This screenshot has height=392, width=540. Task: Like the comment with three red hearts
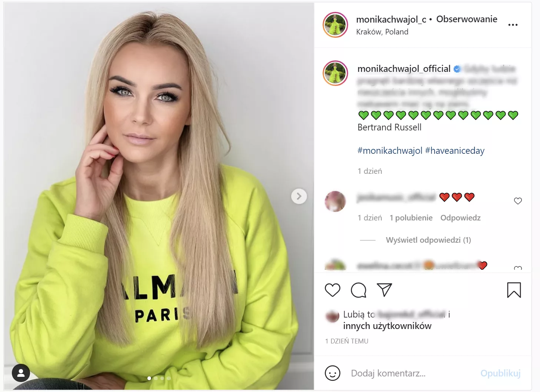[518, 201]
